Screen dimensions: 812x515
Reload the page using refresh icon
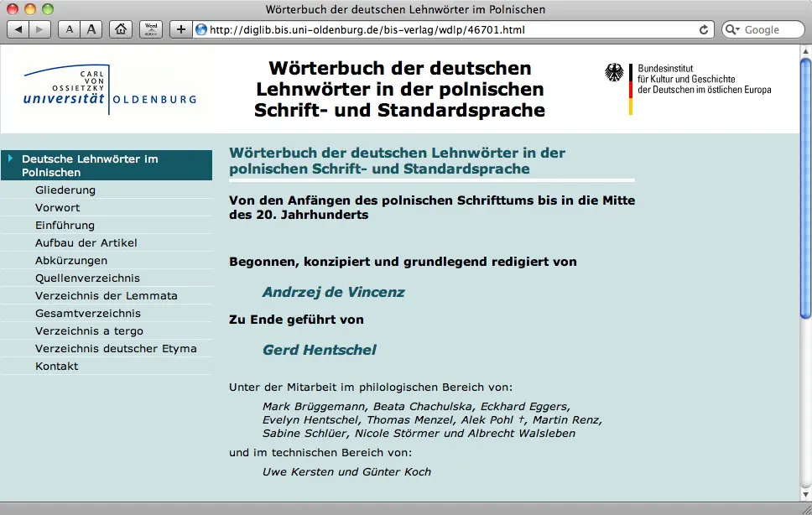point(703,29)
